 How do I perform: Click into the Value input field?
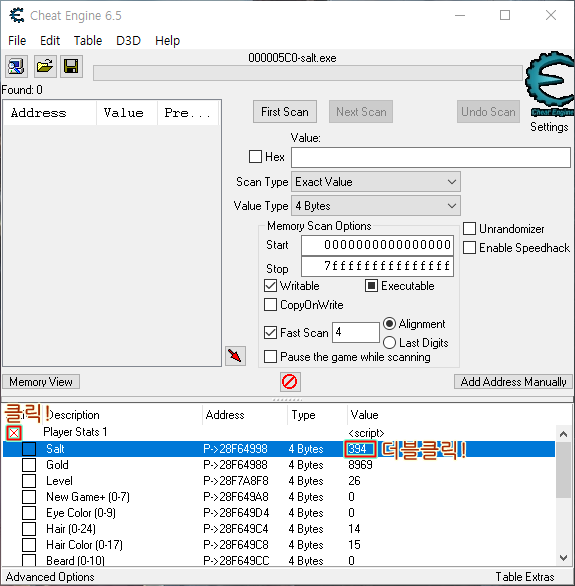431,157
